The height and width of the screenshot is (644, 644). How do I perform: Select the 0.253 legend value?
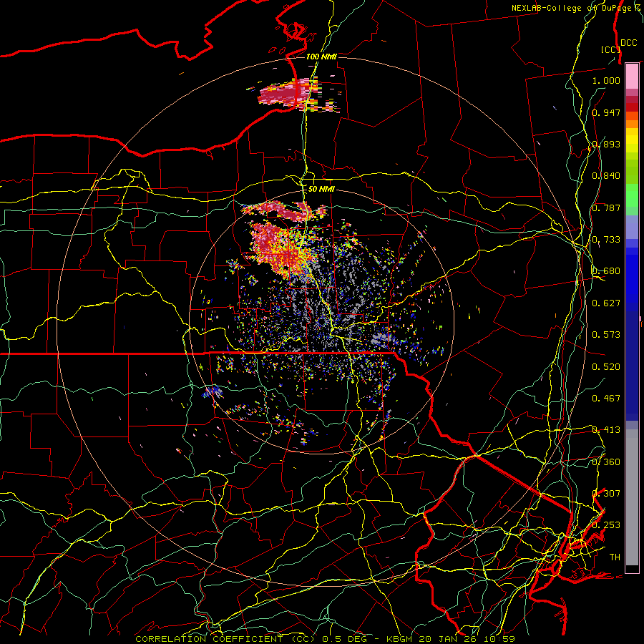click(606, 525)
